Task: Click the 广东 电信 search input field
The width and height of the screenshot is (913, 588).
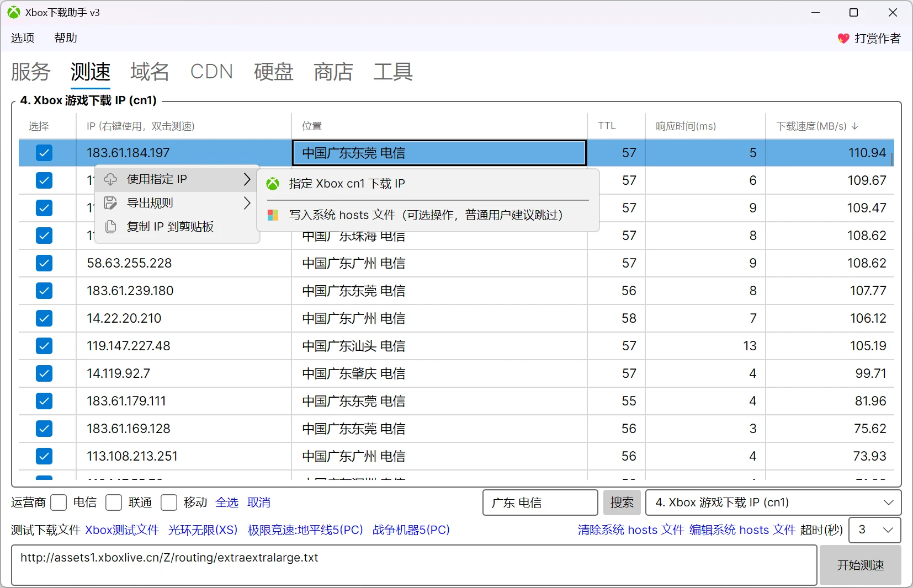Action: pos(540,503)
